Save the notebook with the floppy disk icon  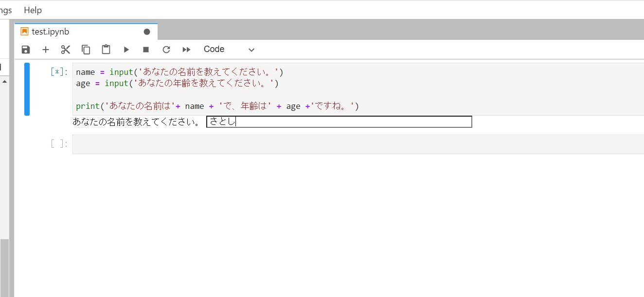tap(26, 50)
